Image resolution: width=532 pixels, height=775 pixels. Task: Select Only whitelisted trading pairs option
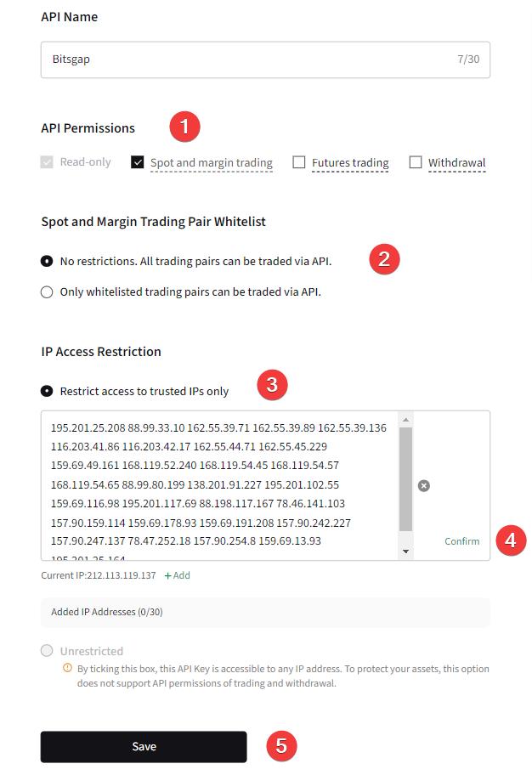click(x=47, y=291)
